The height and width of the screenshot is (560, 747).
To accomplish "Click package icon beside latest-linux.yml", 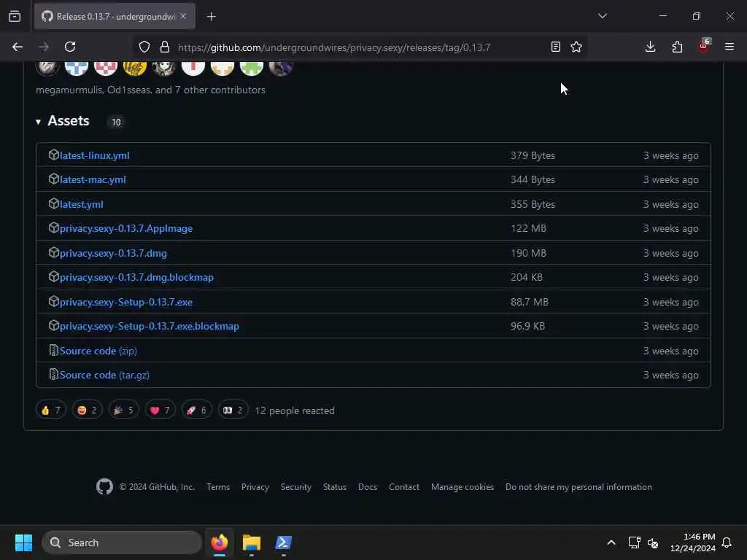I will [53, 155].
